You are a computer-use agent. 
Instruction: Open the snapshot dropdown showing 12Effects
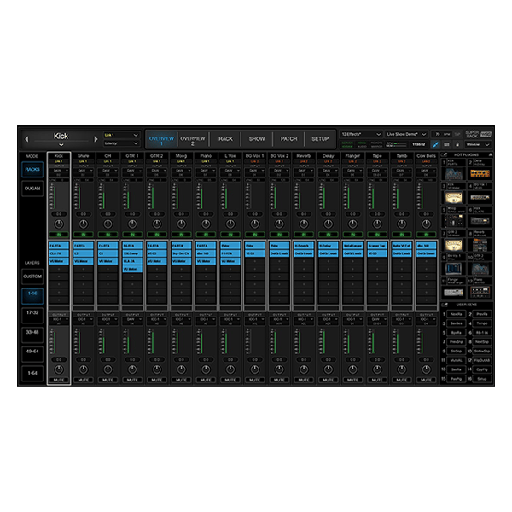[x=361, y=134]
